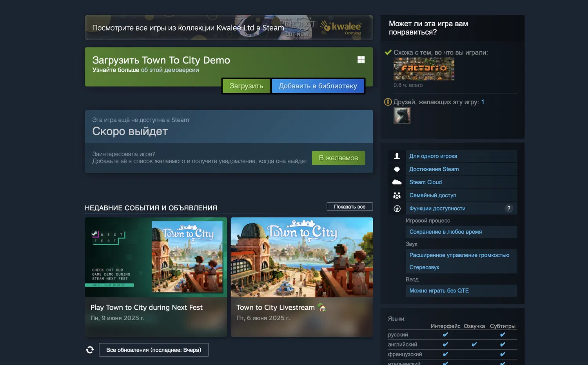Screen dimensions: 588x365
Task: Open Функции доступности link
Action: click(437, 209)
